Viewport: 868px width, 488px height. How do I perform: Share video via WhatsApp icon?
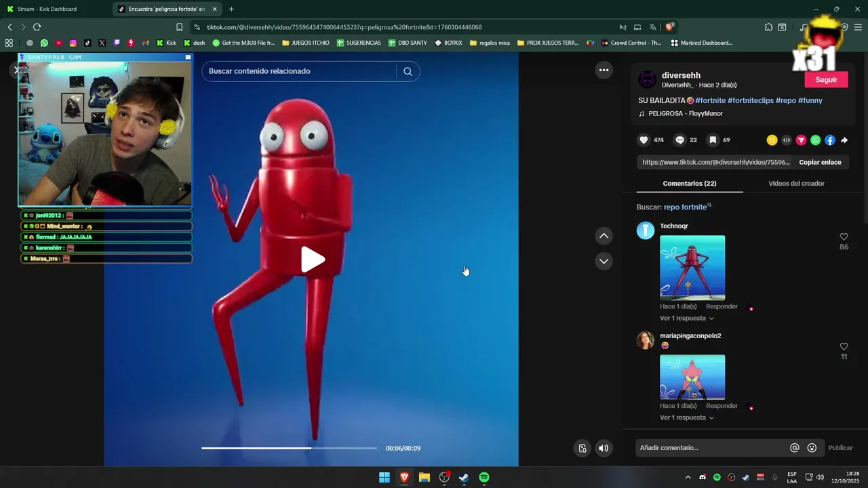tap(816, 140)
